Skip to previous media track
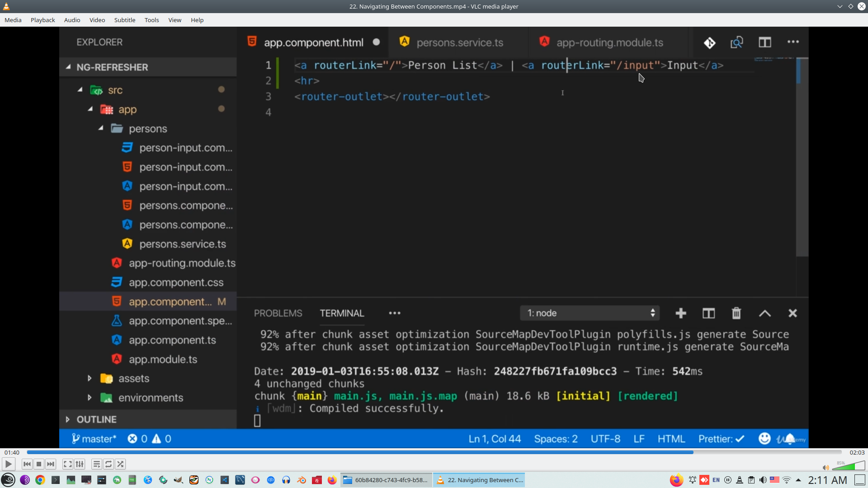This screenshot has width=868, height=488. 27,464
